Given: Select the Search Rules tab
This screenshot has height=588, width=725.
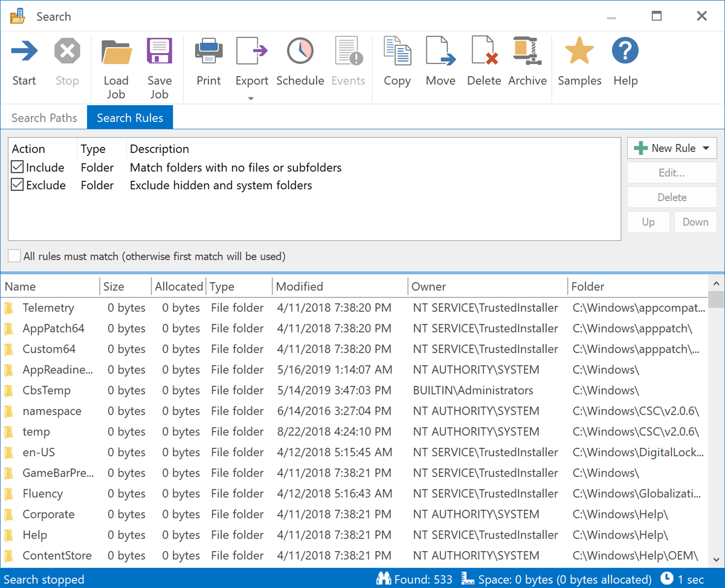Looking at the screenshot, I should pyautogui.click(x=130, y=118).
